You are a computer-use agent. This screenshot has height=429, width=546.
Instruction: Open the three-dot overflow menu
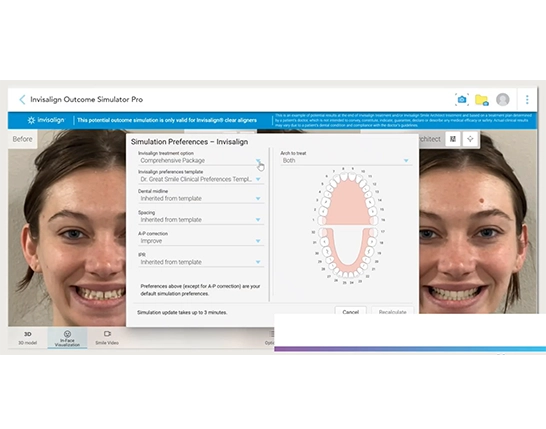[x=527, y=100]
